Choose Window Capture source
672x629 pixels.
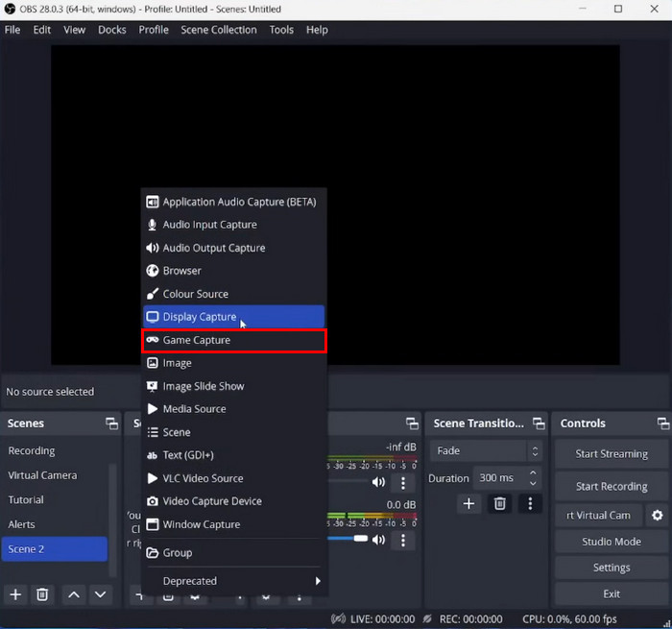tap(234, 524)
